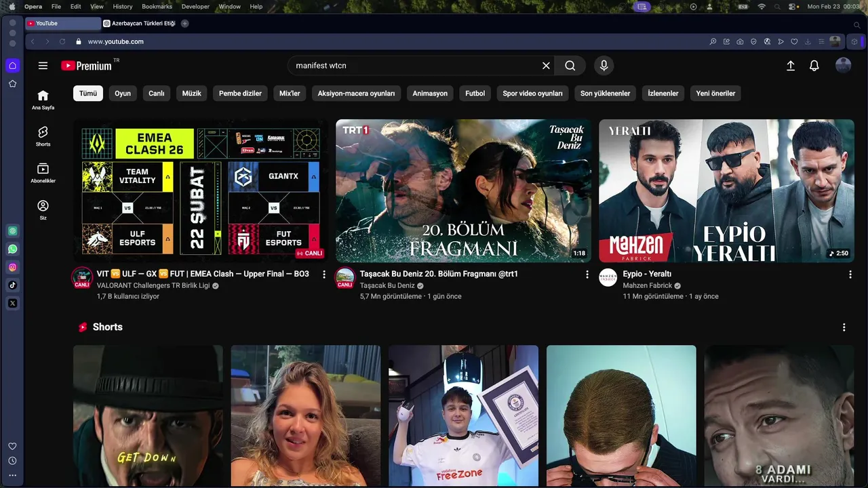868x488 pixels.
Task: Start voice search with microphone icon
Action: coord(604,66)
